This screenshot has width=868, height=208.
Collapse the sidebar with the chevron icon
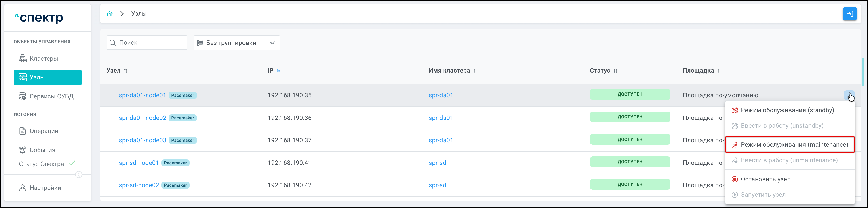(78, 175)
